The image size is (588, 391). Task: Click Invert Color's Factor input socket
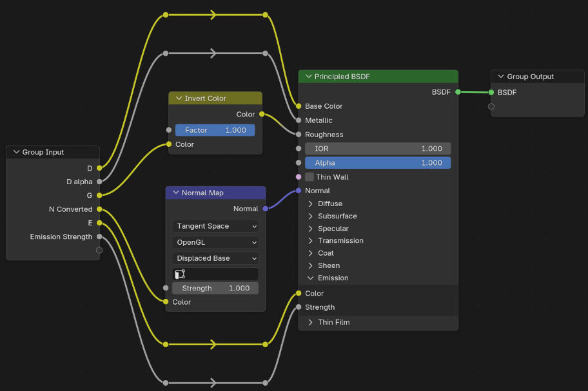[x=169, y=130]
